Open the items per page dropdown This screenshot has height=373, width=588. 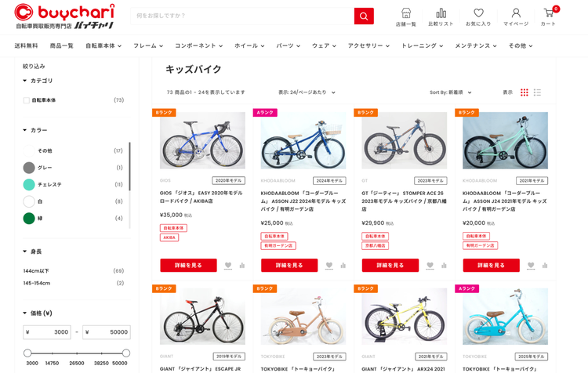click(307, 92)
